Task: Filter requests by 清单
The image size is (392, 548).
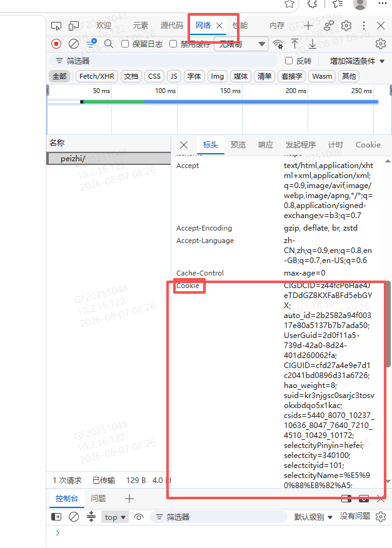Action: (x=264, y=76)
